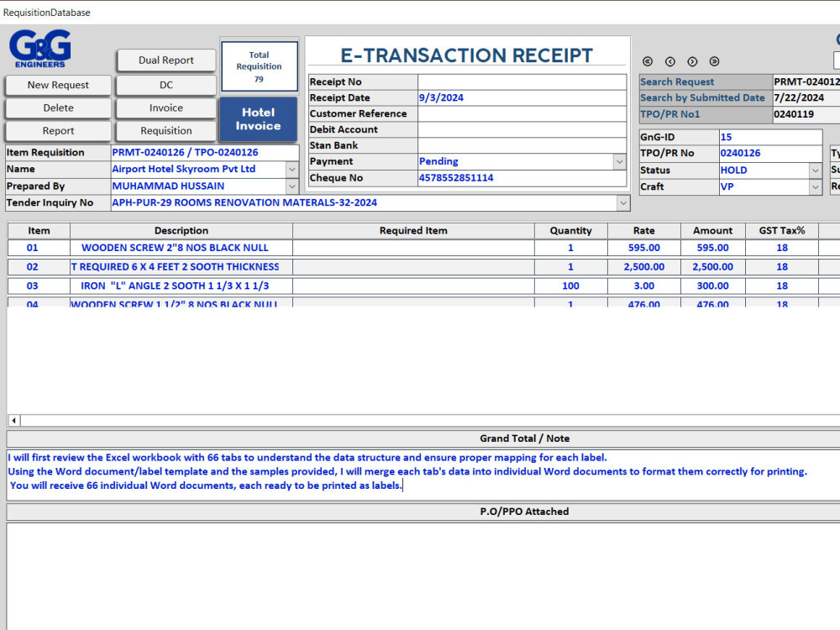Click the GnG-ID field value 15
Image resolution: width=840 pixels, height=630 pixels.
[x=770, y=137]
